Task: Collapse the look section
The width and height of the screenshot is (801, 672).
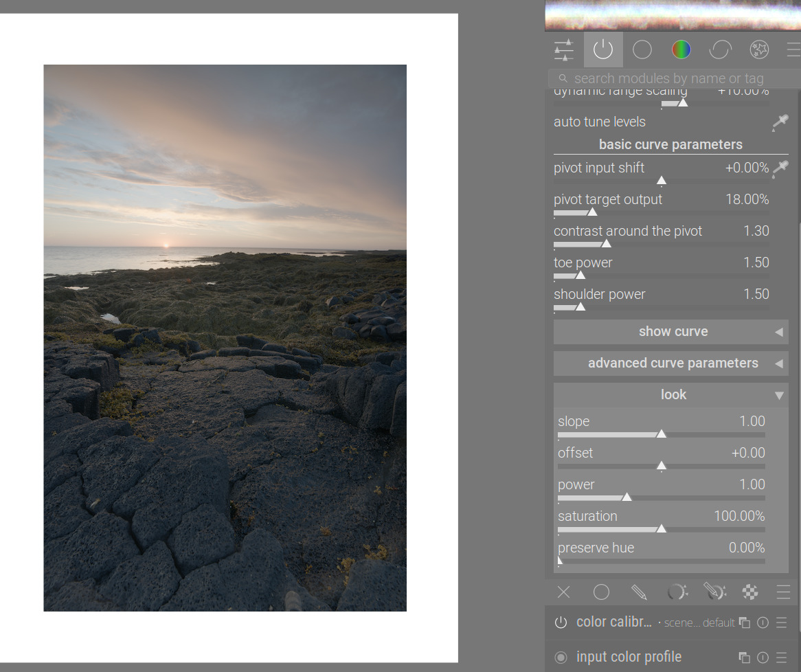Action: tap(670, 395)
